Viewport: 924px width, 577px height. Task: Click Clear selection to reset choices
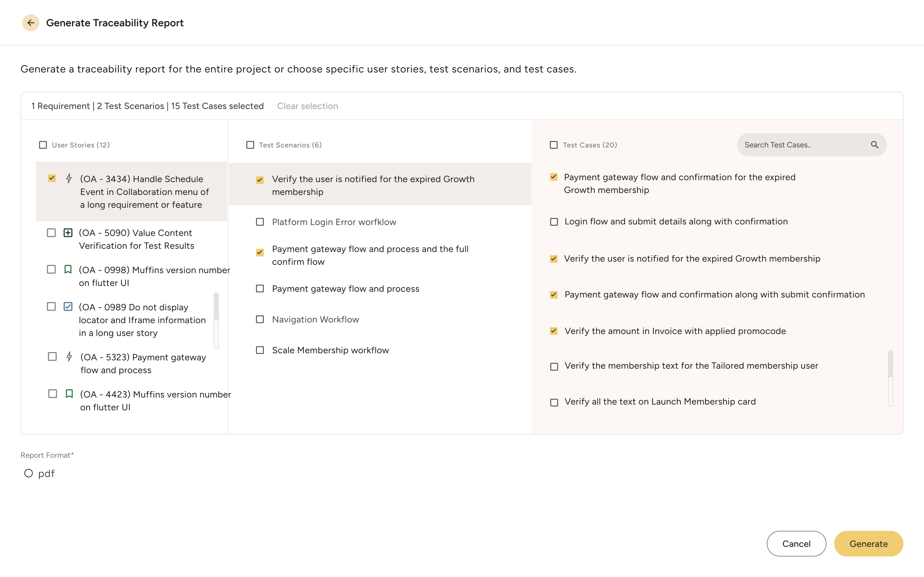[x=308, y=106]
